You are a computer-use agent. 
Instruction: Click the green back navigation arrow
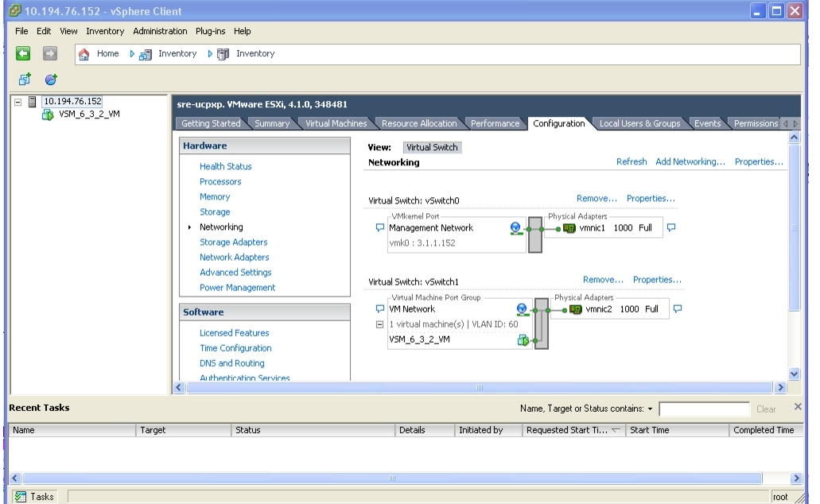click(23, 53)
